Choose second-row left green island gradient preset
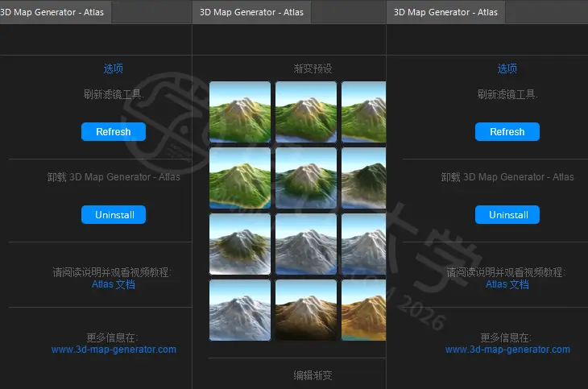The height and width of the screenshot is (389, 588). pyautogui.click(x=240, y=178)
